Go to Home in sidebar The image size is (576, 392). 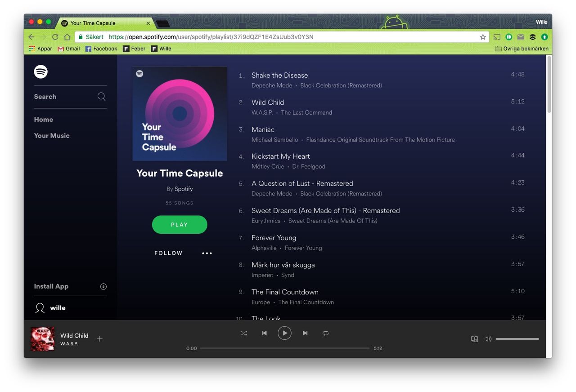coord(44,120)
